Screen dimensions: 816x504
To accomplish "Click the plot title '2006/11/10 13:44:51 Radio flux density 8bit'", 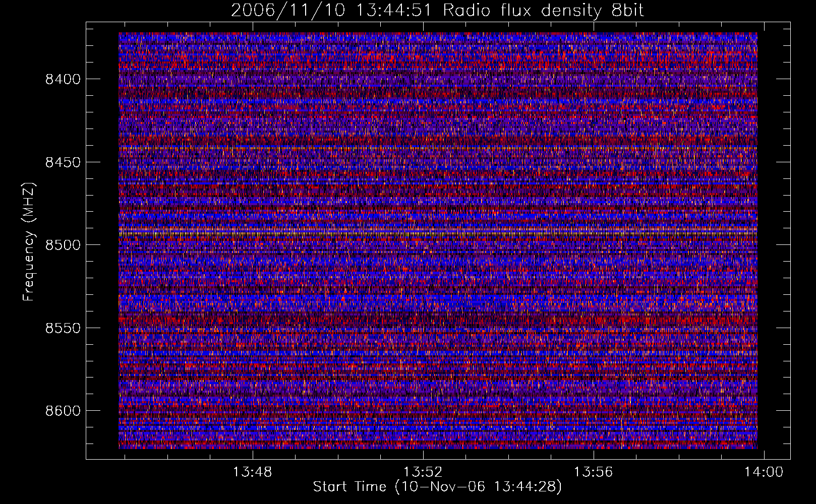I will (437, 10).
